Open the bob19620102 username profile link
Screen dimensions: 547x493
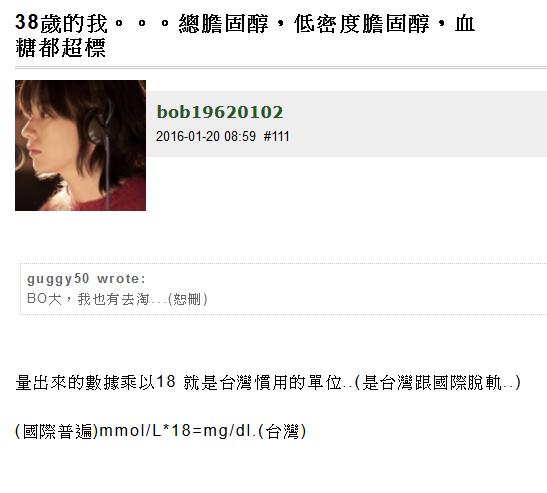point(220,112)
